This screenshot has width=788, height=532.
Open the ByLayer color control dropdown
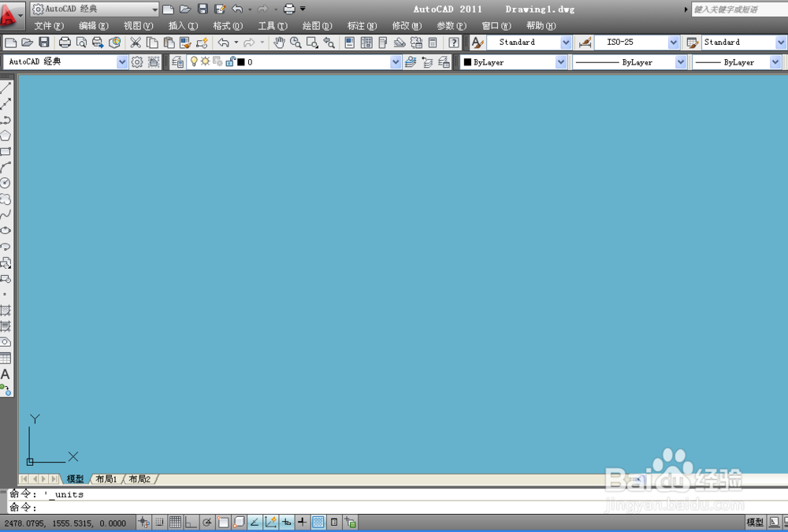[x=561, y=61]
